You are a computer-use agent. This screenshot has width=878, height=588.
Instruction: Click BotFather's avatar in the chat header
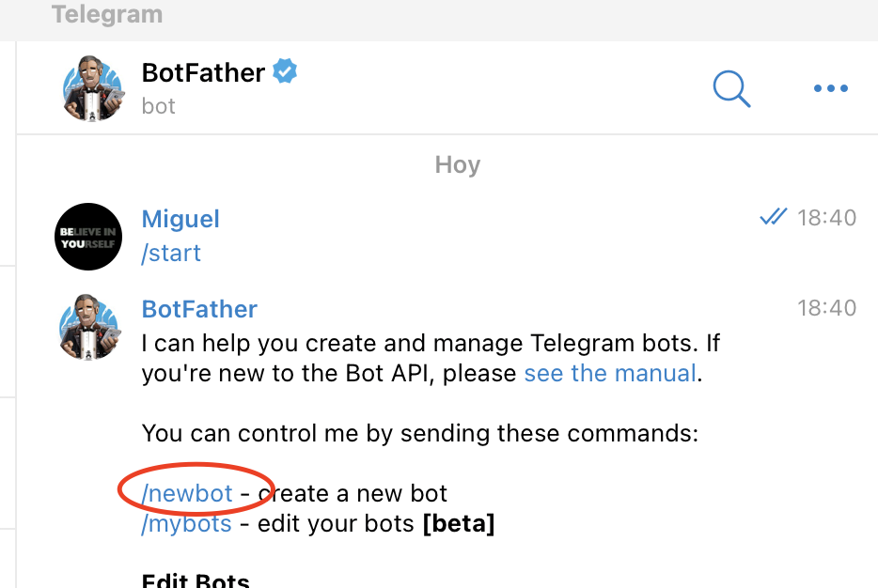92,88
